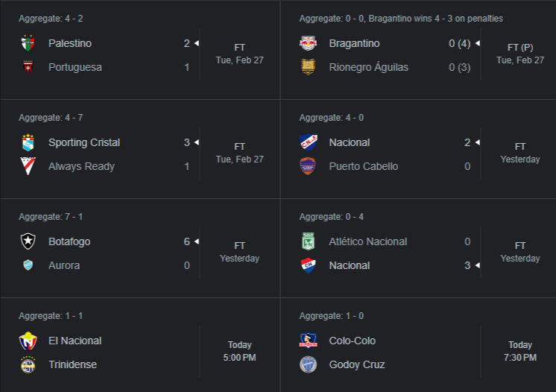The width and height of the screenshot is (556, 392).
Task: Click the Botafogo star crest
Action: (28, 241)
